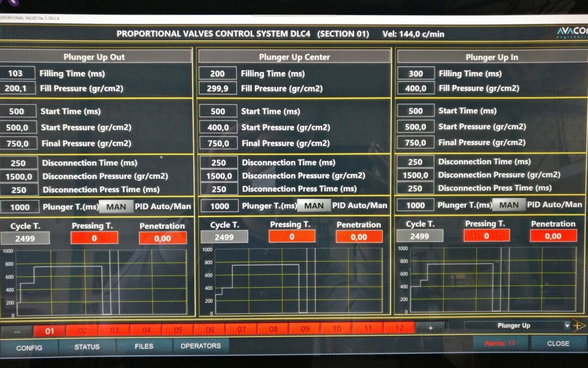Viewport: 588px width, 368px height.
Task: Edit Disconnection Press Time Plunger Up Center
Action: (219, 189)
